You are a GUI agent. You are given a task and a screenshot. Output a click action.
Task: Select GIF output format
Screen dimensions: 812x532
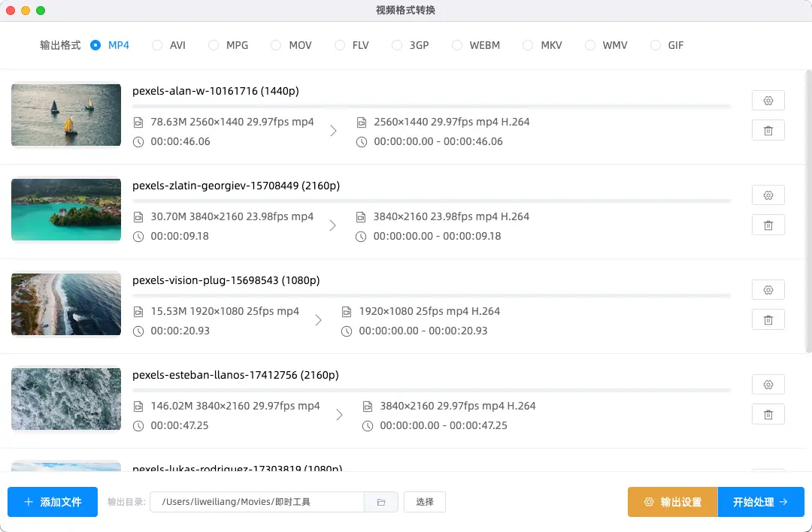click(667, 45)
